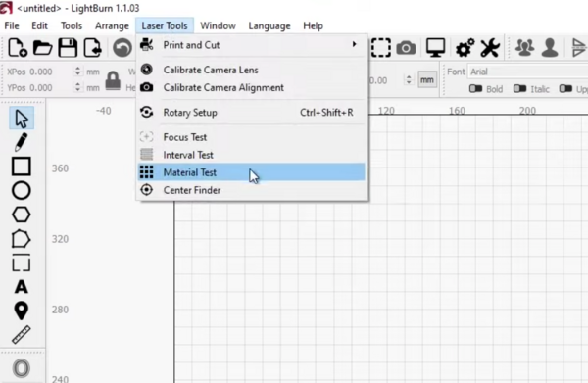Click the Undo arrow icon
Screen dimensions: 588x383
point(122,48)
